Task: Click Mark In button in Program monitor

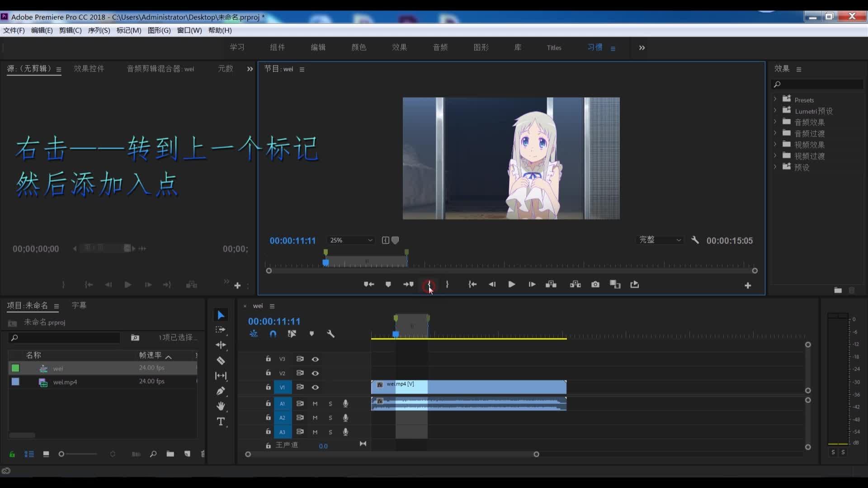Action: (x=429, y=284)
